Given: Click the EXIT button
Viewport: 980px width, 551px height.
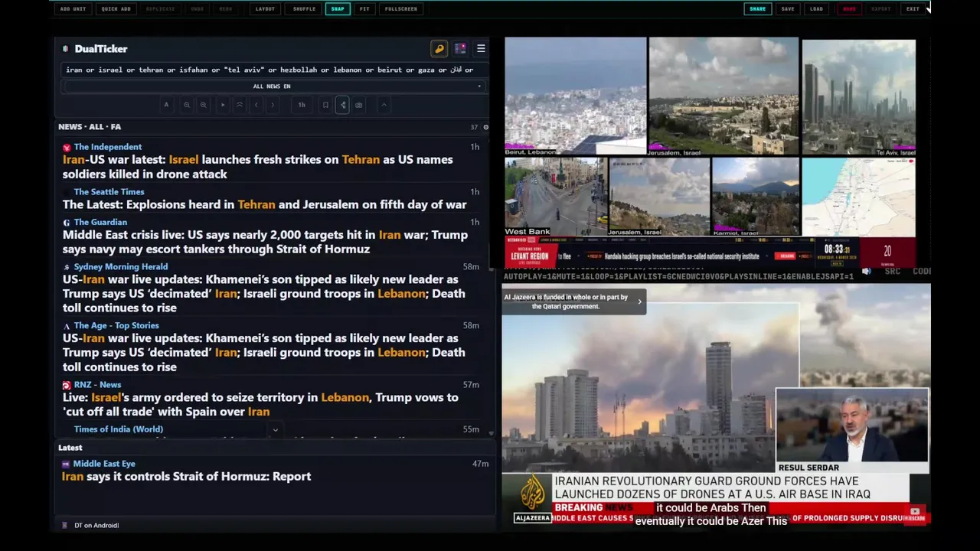Looking at the screenshot, I should (x=913, y=9).
